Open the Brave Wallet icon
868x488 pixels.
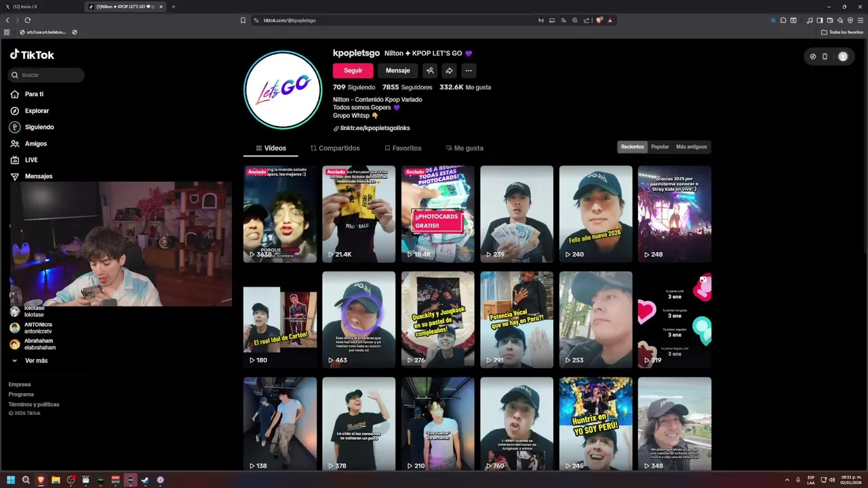point(829,20)
